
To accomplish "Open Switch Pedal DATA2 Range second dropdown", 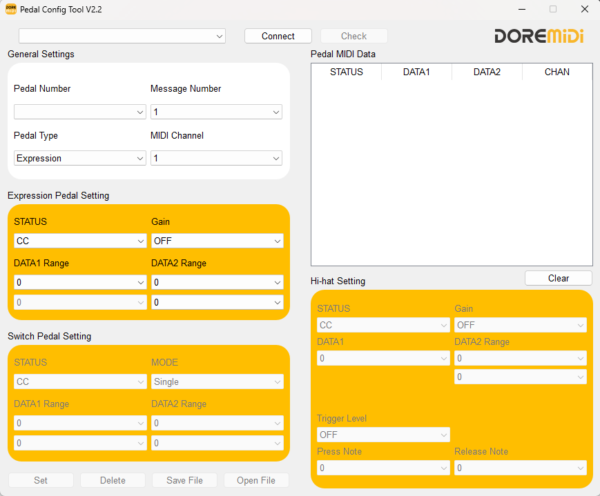I will tap(217, 443).
